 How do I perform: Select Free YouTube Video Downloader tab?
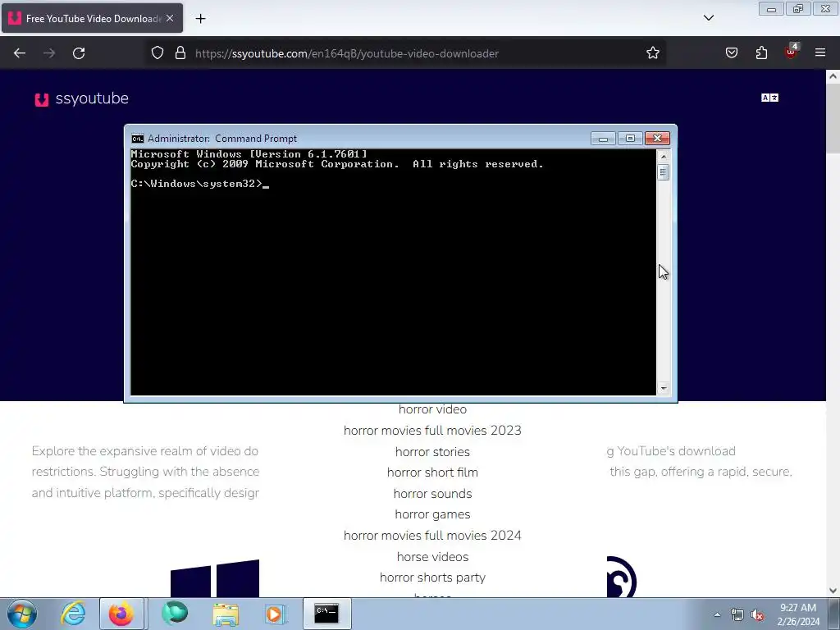pos(92,18)
